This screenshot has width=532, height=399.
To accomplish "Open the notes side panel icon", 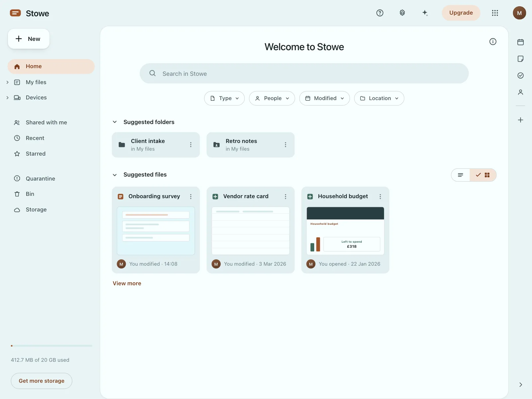I will click(521, 59).
